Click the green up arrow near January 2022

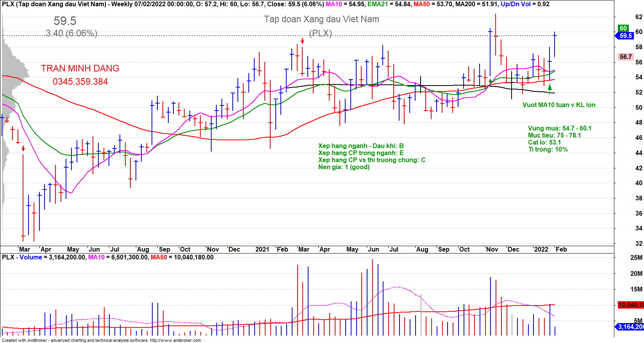click(x=550, y=88)
